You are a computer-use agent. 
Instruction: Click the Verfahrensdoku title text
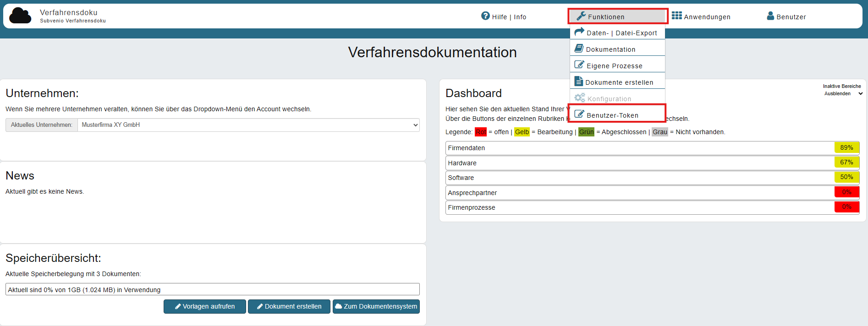[69, 12]
